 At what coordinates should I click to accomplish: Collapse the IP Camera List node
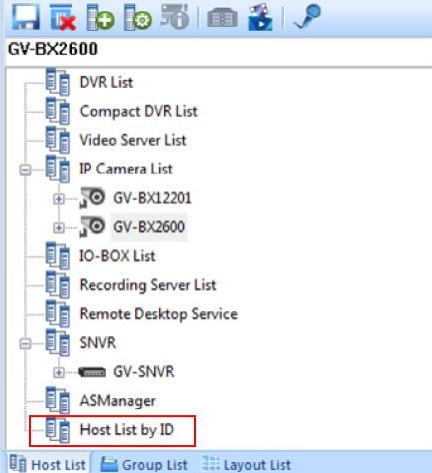coord(25,170)
